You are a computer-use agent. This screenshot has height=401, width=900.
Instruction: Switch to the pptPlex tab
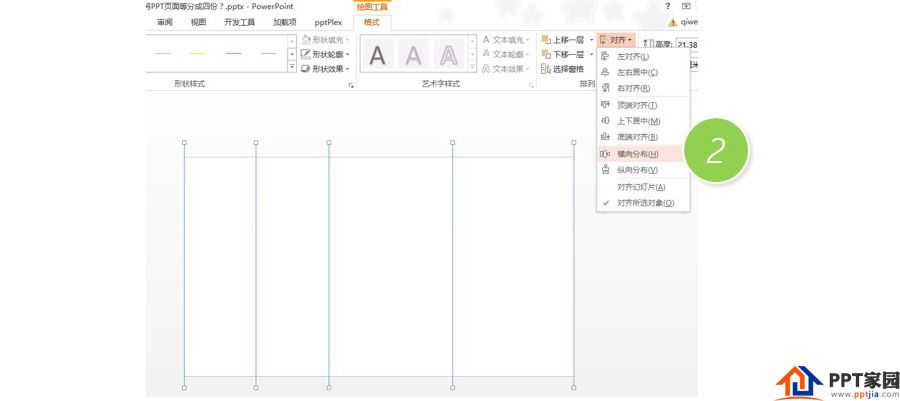tap(328, 22)
